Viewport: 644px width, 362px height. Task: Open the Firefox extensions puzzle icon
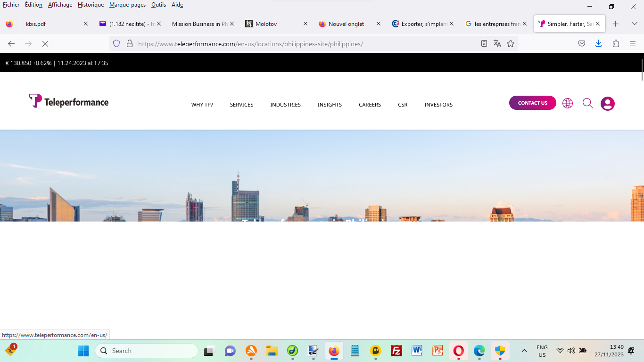click(616, 43)
